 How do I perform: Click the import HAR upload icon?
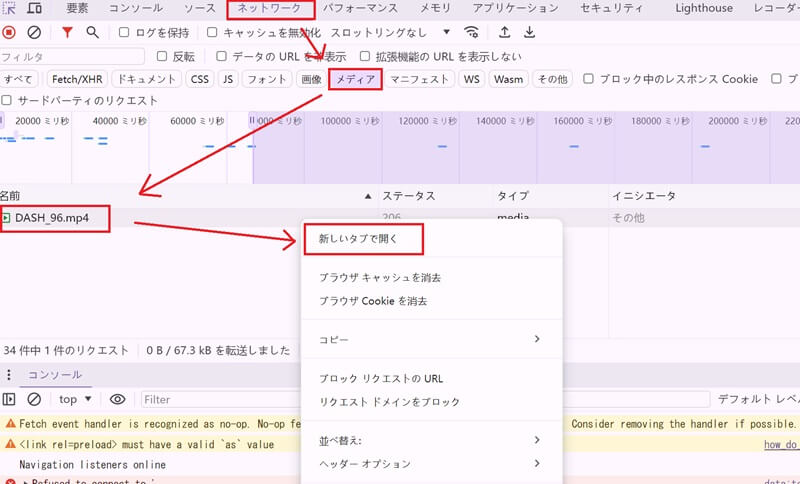[x=504, y=33]
